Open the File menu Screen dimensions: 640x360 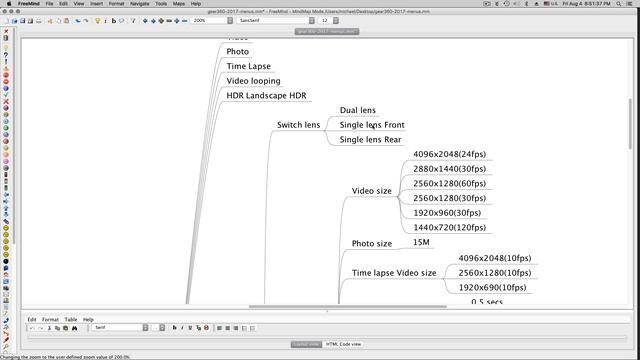click(49, 4)
